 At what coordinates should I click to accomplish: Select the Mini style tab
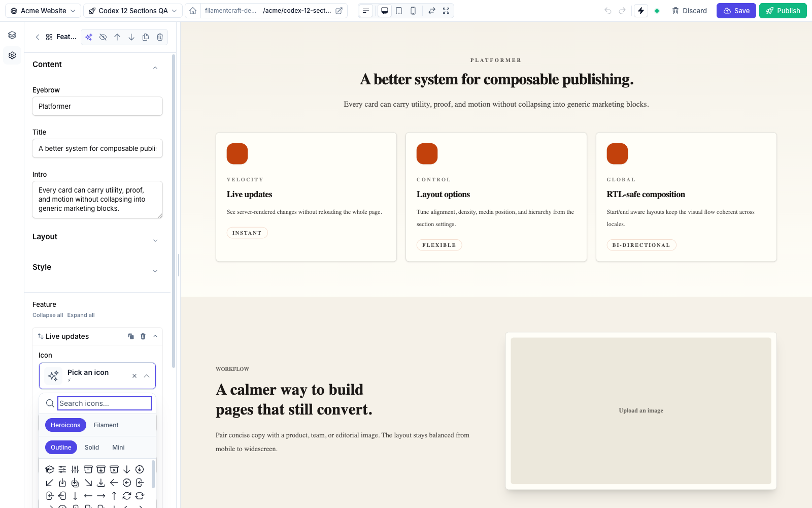pos(118,448)
